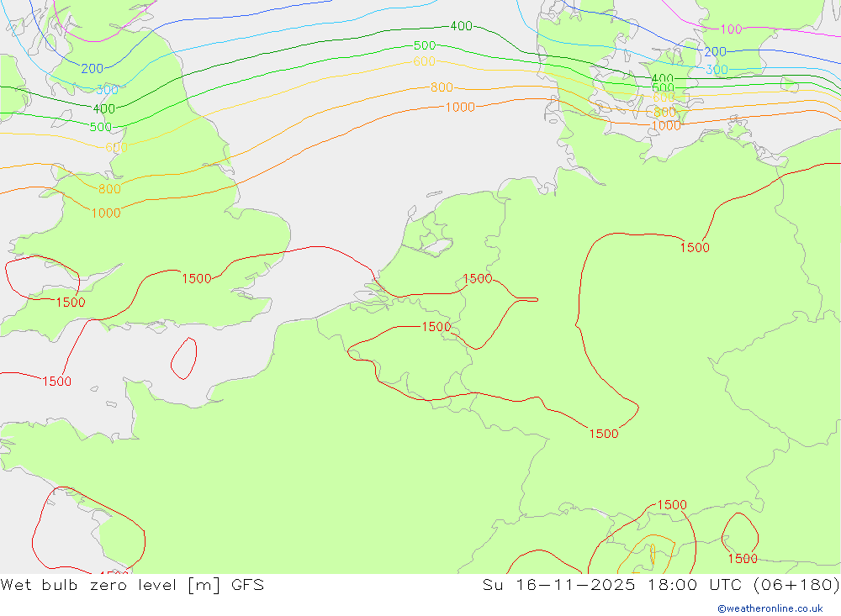
Task: Click the blue 200 label over Scotland
Action: click(x=93, y=69)
